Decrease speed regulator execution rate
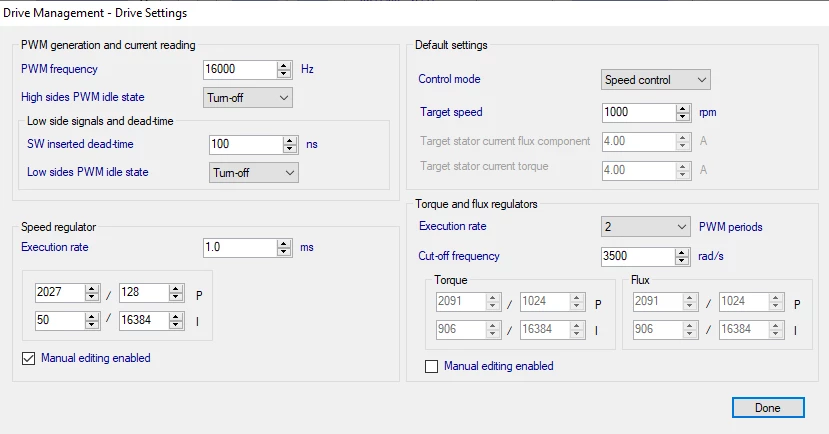This screenshot has height=434, width=829. [x=284, y=252]
